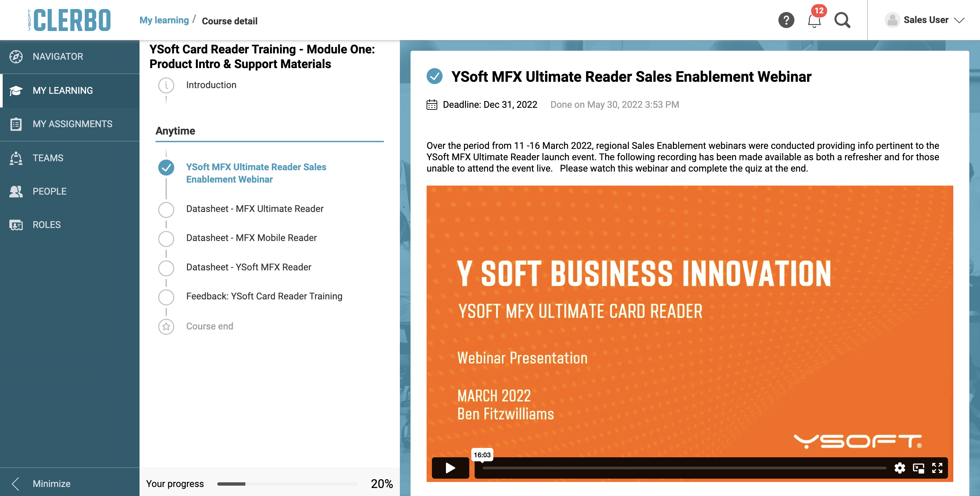Open the ROLES menu item
This screenshot has width=980, height=496.
tap(70, 225)
